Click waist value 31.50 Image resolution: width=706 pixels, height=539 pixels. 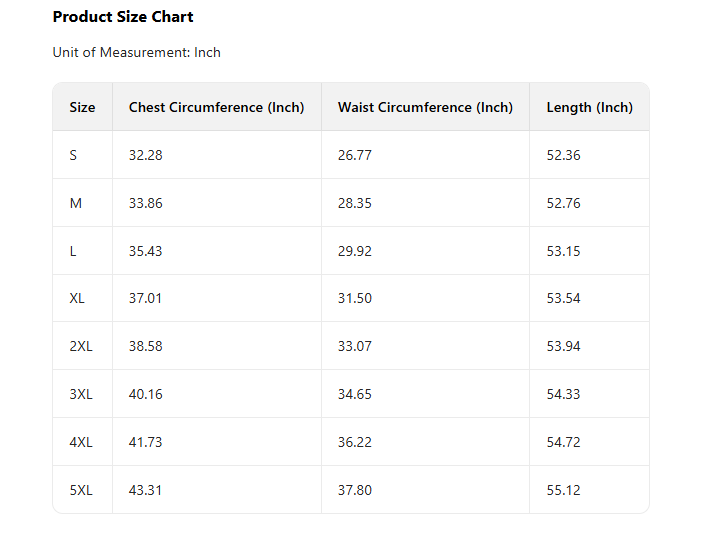coord(354,298)
